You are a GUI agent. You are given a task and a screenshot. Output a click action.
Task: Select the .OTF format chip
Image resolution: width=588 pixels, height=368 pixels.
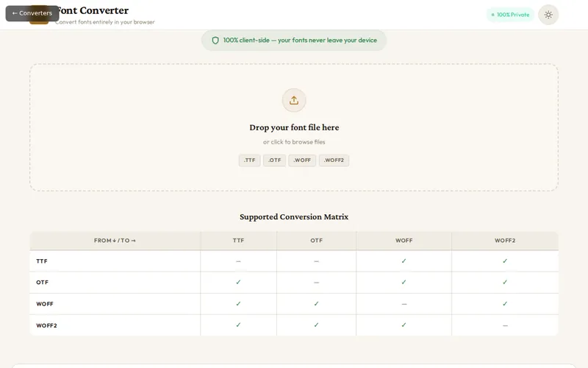(x=274, y=160)
